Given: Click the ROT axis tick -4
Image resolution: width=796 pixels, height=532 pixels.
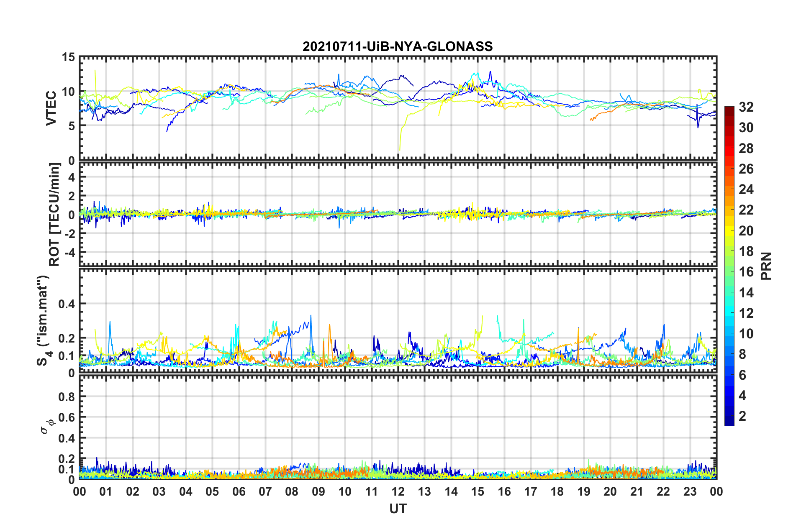Looking at the screenshot, I should (71, 253).
